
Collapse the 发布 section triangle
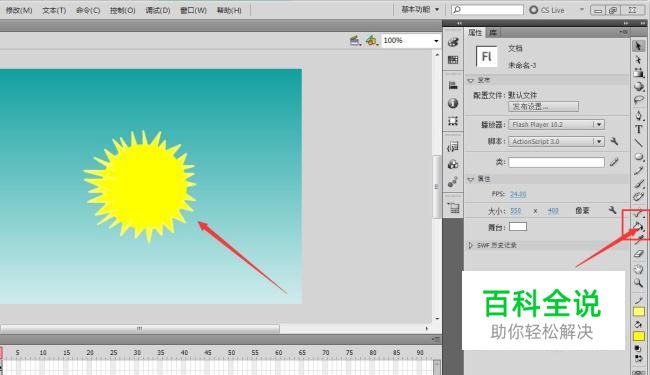tap(471, 80)
